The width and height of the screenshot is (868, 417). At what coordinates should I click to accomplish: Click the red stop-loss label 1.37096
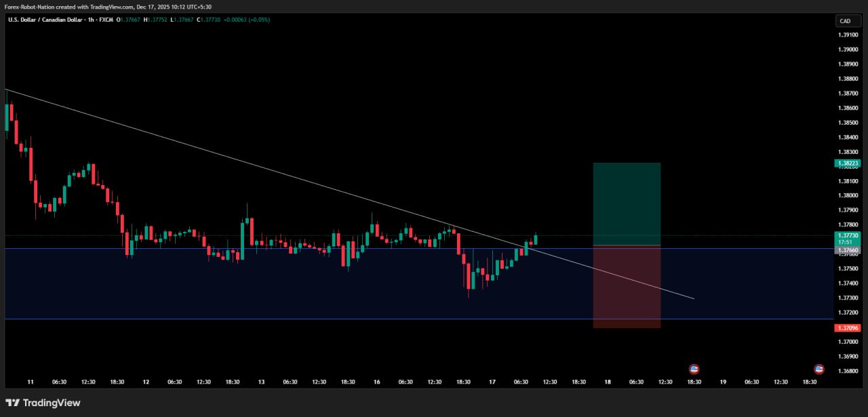tap(848, 328)
